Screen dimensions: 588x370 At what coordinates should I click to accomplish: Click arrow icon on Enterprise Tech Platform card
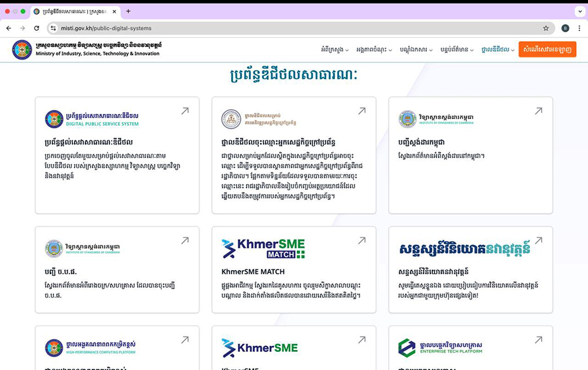pos(538,339)
